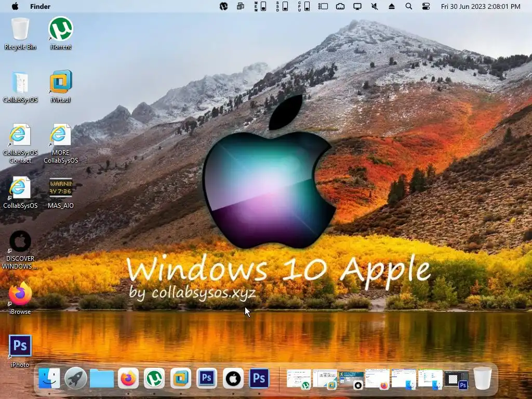Launch iVirtaul desktop shortcut
The image size is (532, 399).
(61, 87)
